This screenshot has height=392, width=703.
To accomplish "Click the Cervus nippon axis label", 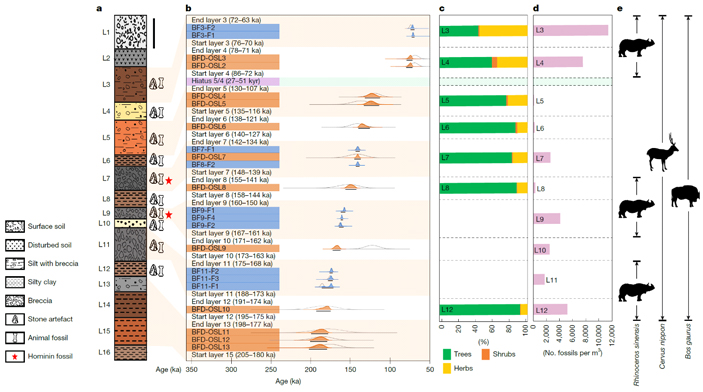I will 663,347.
